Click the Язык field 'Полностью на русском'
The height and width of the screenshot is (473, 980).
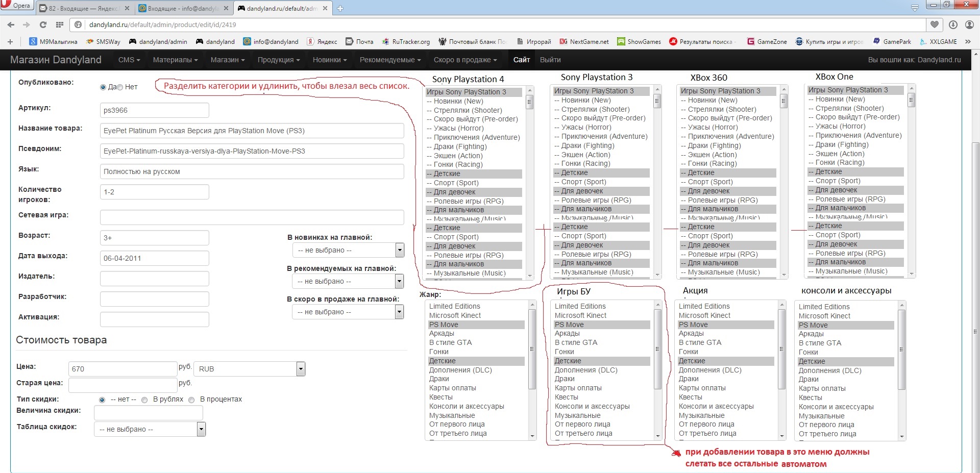click(252, 171)
